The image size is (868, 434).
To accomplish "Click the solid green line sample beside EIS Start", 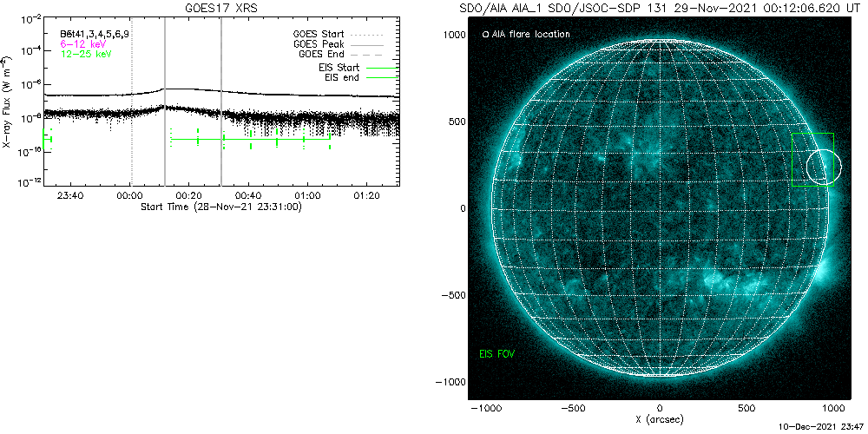I will (383, 68).
